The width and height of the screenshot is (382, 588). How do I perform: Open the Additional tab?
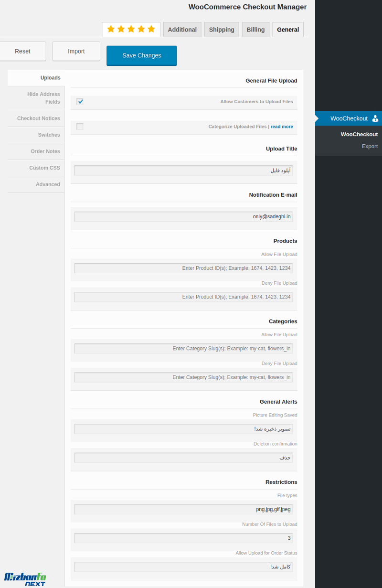[x=182, y=30]
